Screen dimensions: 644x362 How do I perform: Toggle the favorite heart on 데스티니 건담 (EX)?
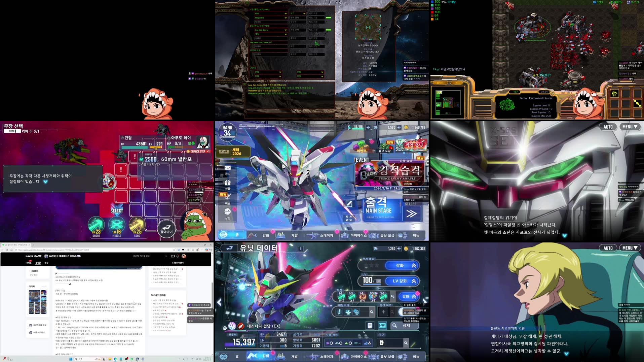[383, 326]
